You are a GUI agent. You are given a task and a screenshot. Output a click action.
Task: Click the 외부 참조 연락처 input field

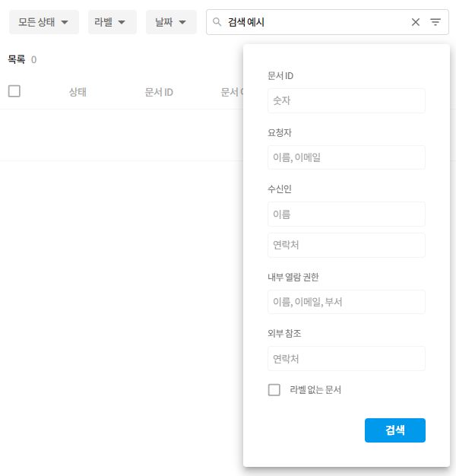(346, 358)
